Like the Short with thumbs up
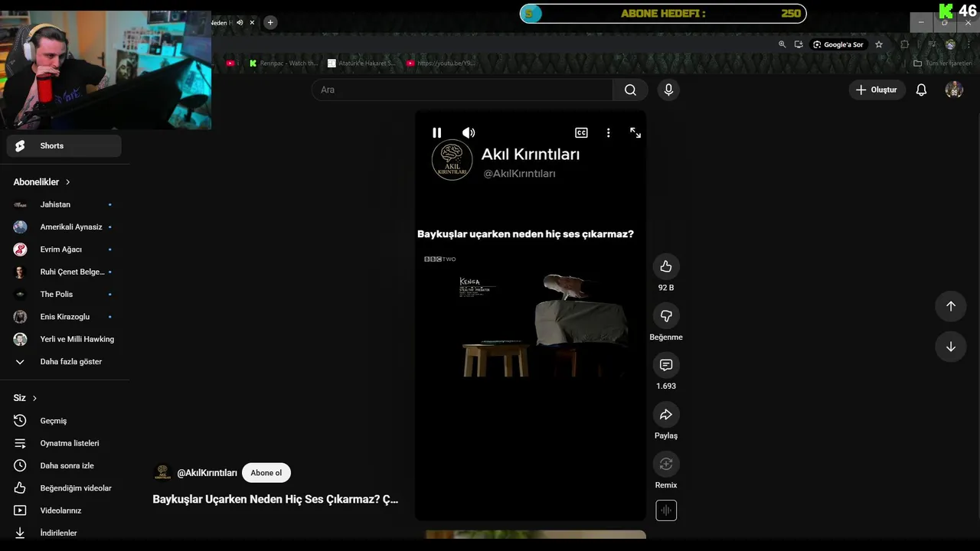The width and height of the screenshot is (980, 551). pyautogui.click(x=666, y=266)
